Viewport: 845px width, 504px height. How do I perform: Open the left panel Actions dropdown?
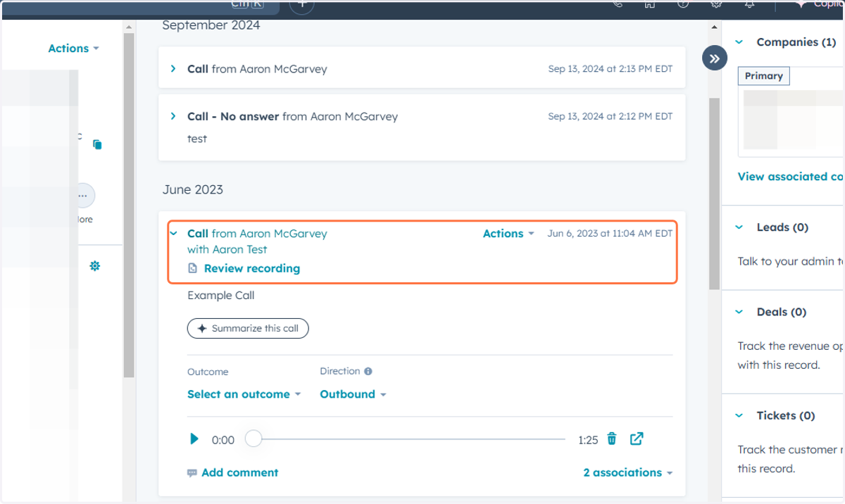point(73,49)
